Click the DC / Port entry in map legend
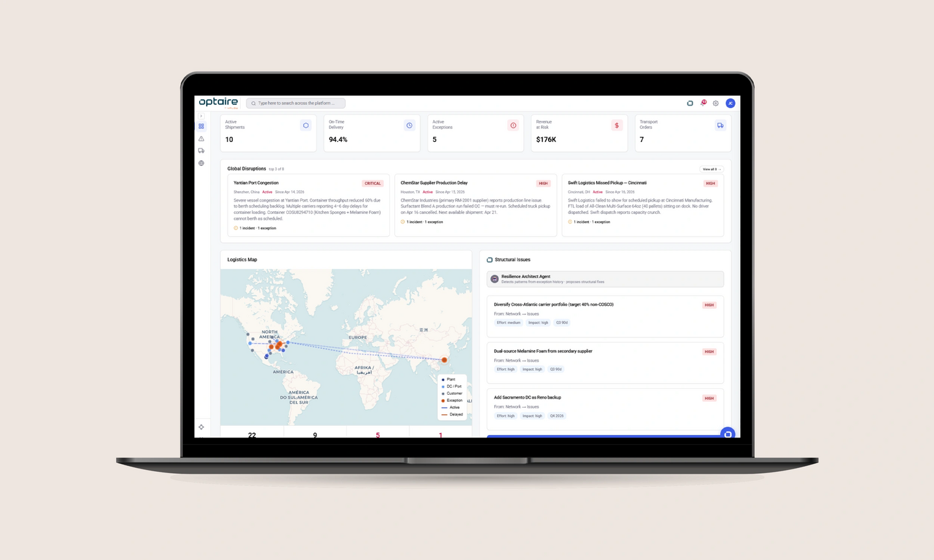The height and width of the screenshot is (560, 934). click(x=451, y=386)
